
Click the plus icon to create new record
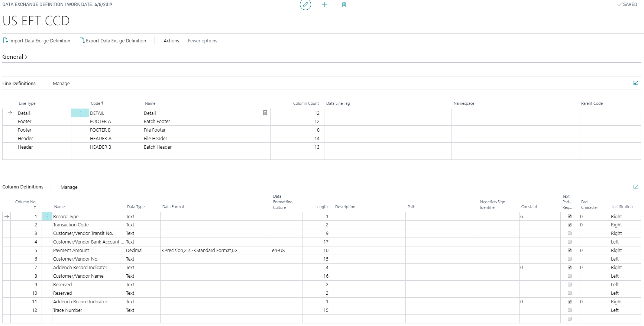click(x=324, y=4)
